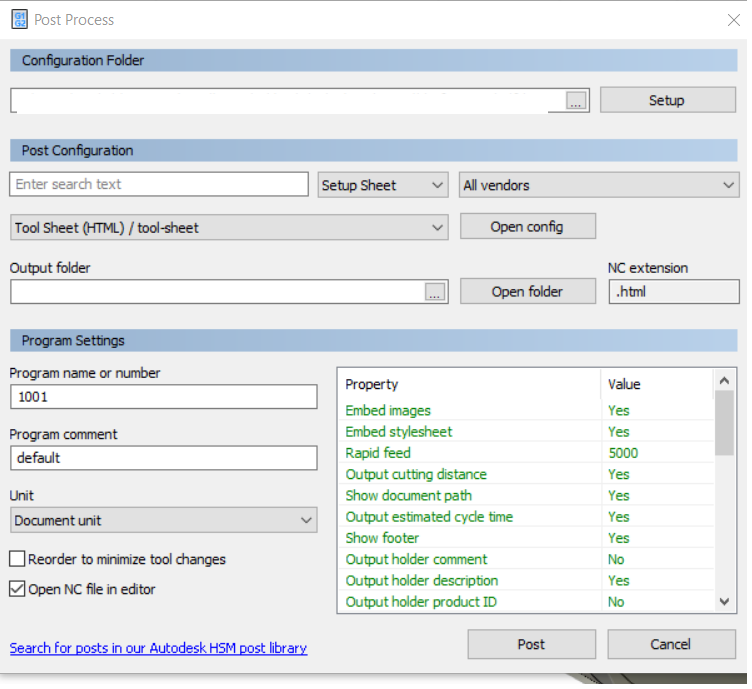
Task: Select Output holder product ID property
Action: pyautogui.click(x=421, y=602)
